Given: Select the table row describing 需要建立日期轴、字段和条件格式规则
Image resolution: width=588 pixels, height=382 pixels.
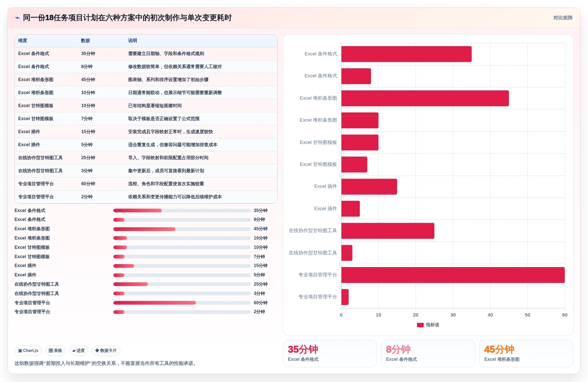Looking at the screenshot, I should 146,54.
